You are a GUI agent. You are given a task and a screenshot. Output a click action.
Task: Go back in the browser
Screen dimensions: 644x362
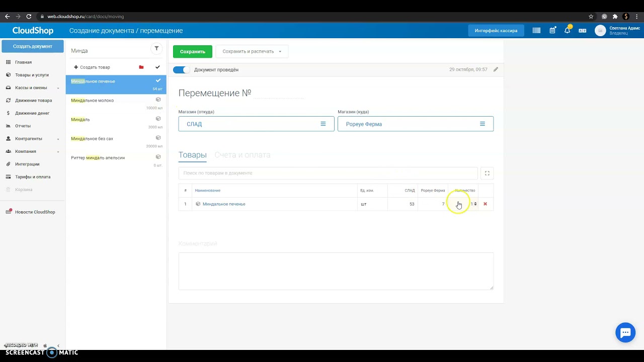click(7, 17)
